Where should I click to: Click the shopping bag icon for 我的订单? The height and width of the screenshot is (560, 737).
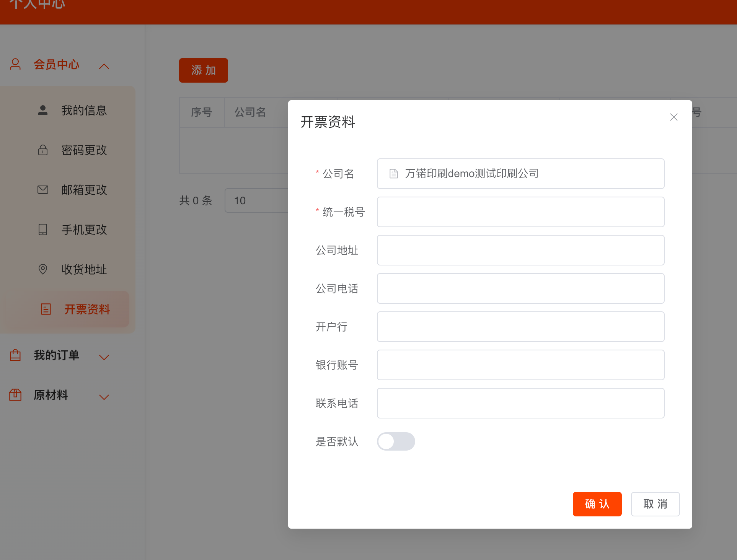tap(15, 355)
